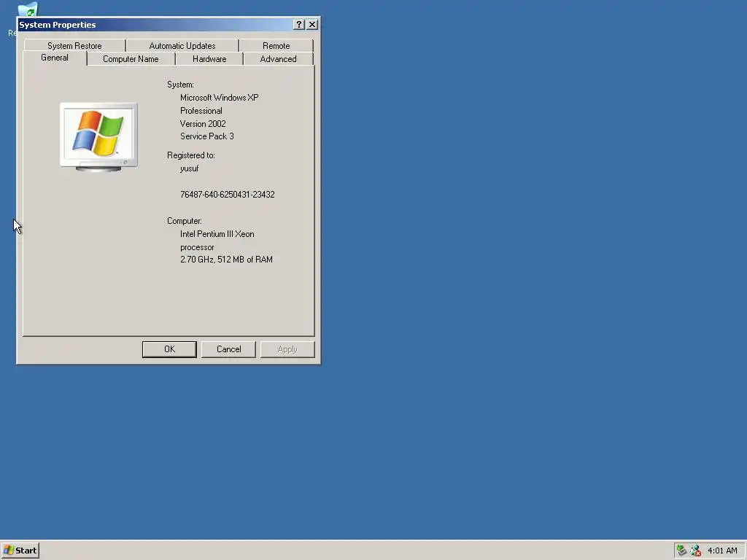747x560 pixels.
Task: Click the 'Professional' edition text
Action: pyautogui.click(x=201, y=111)
